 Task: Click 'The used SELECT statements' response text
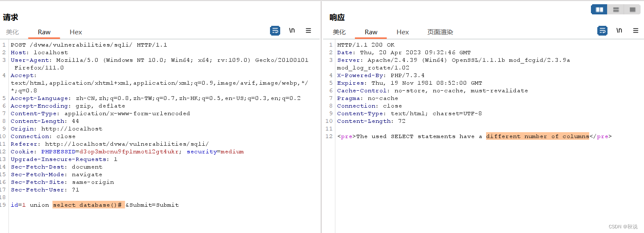pos(406,136)
